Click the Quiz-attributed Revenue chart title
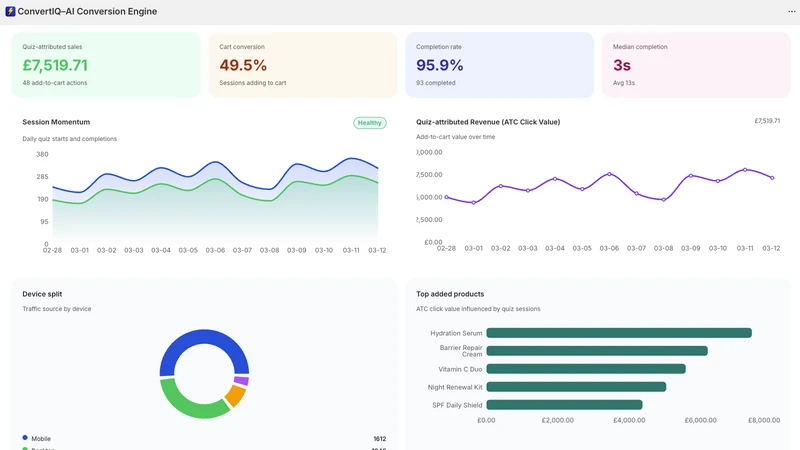 coord(488,122)
